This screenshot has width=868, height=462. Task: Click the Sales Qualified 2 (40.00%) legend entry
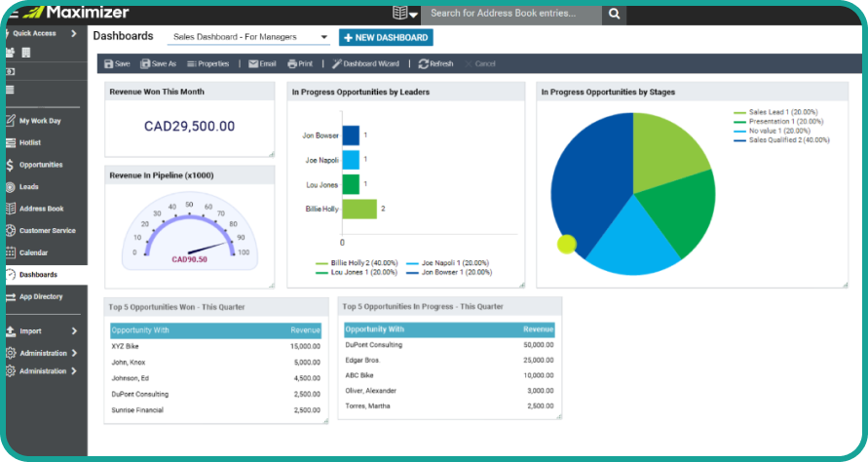point(782,140)
